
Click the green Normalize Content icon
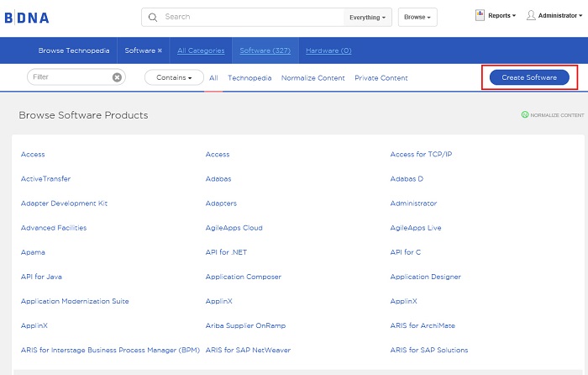(x=525, y=114)
